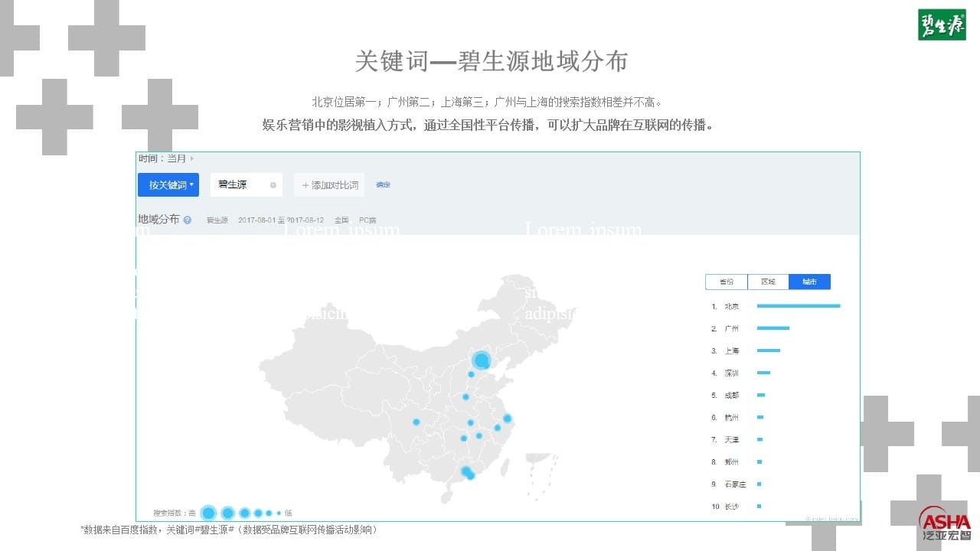Click the ASHA 泛亚宏智 logo
Screen dimensions: 980x551
coord(945,523)
